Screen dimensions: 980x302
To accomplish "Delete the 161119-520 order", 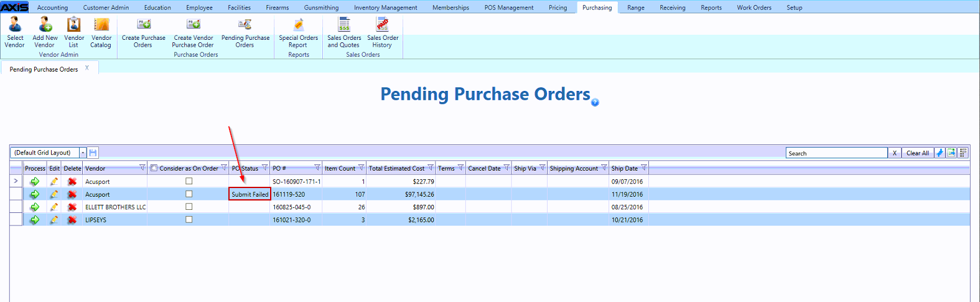I will pos(72,194).
